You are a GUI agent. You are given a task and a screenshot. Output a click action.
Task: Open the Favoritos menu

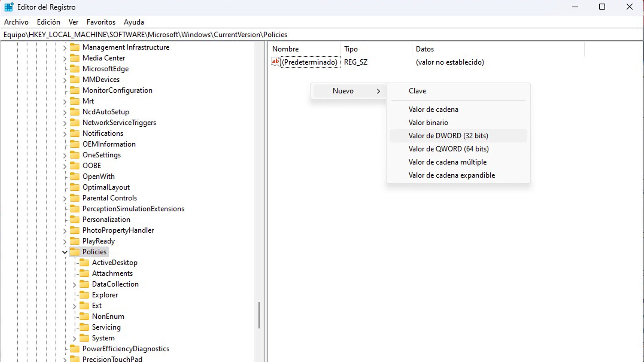tap(101, 22)
